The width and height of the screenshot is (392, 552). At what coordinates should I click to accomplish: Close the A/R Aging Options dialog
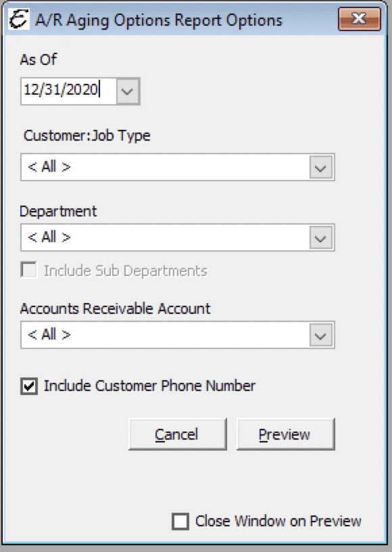360,19
